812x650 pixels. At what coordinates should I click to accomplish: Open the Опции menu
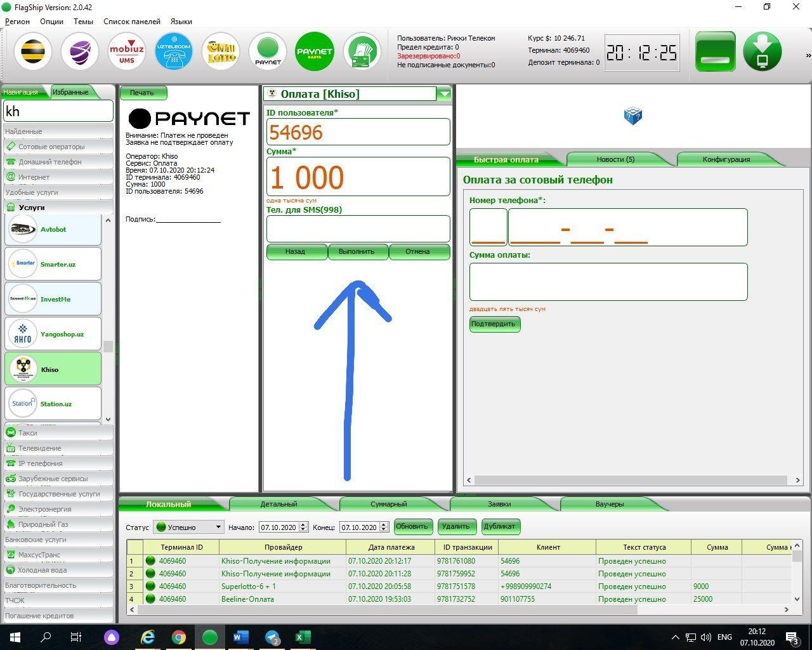[x=51, y=21]
